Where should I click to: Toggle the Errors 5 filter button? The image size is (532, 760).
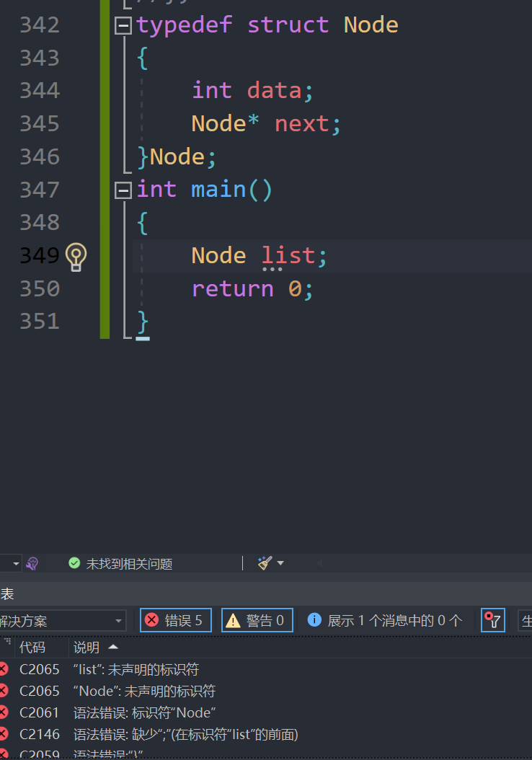176,620
